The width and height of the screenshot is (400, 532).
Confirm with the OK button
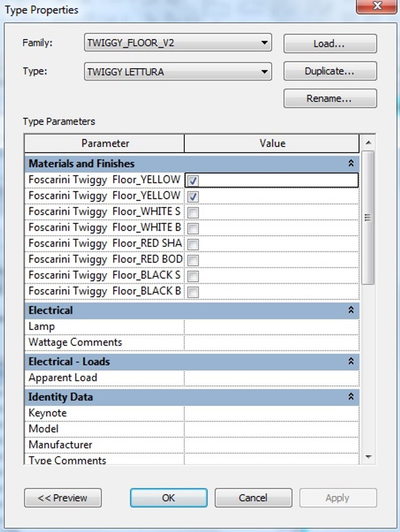[168, 498]
